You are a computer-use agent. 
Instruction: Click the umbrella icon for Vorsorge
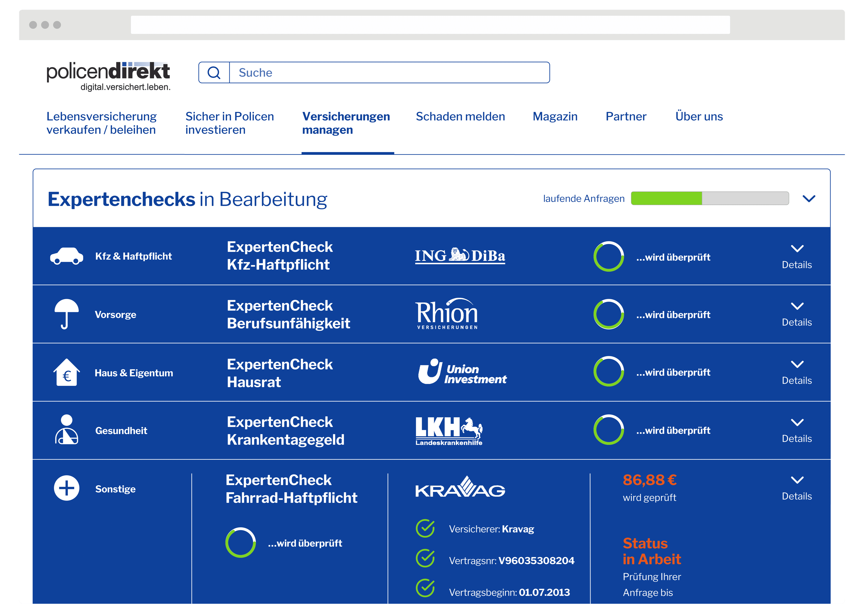click(x=67, y=314)
